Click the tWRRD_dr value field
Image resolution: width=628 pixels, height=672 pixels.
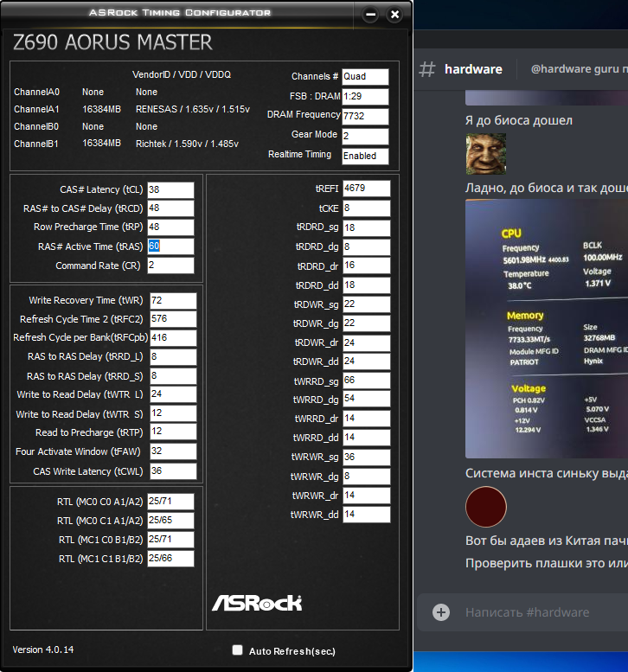(x=367, y=419)
